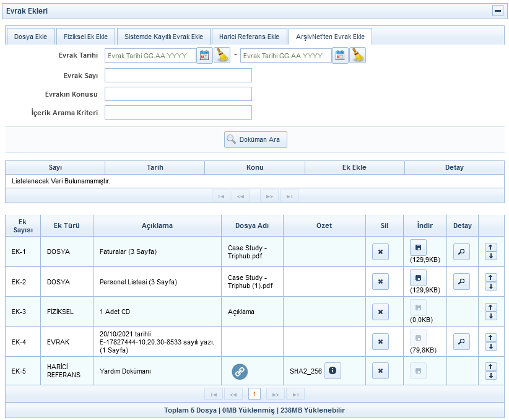Open the link icon for Yardım Dokümanı
Viewport: 509px width, 420px height.
click(x=240, y=371)
